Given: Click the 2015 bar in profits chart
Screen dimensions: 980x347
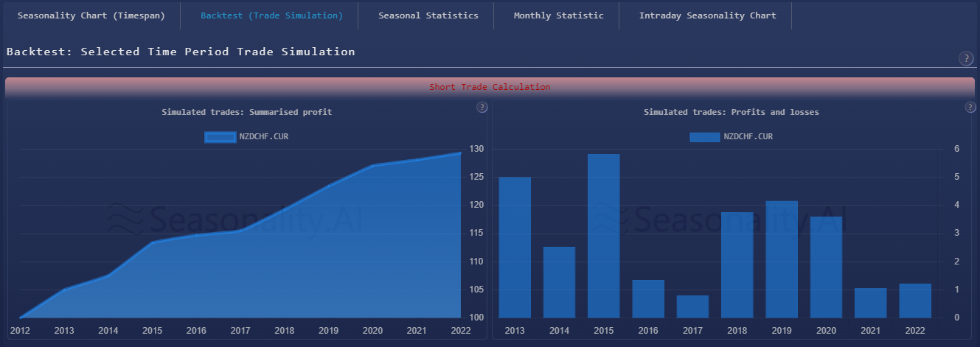Looking at the screenshot, I should tap(603, 236).
